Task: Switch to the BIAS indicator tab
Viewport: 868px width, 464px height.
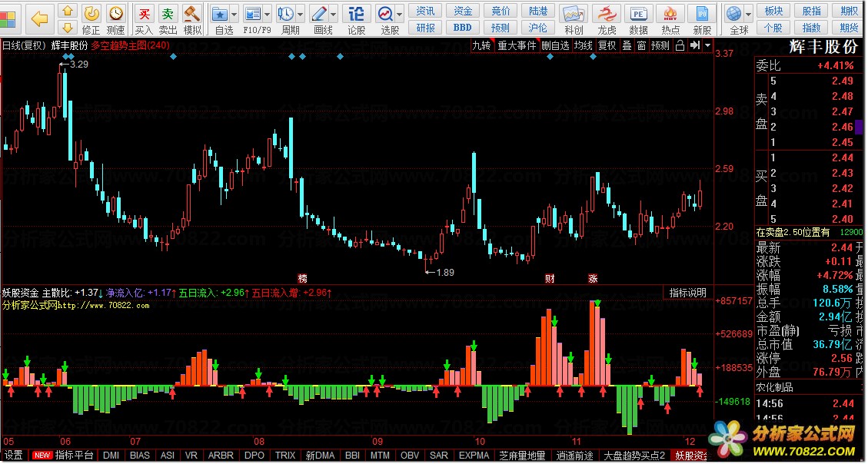Action: tap(139, 455)
